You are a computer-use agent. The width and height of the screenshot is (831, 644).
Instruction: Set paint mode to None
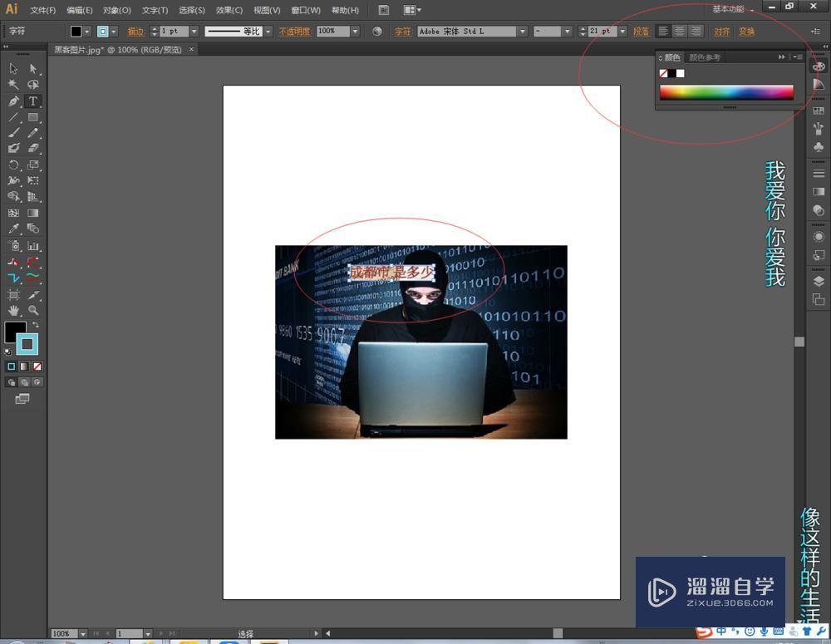pyautogui.click(x=37, y=366)
